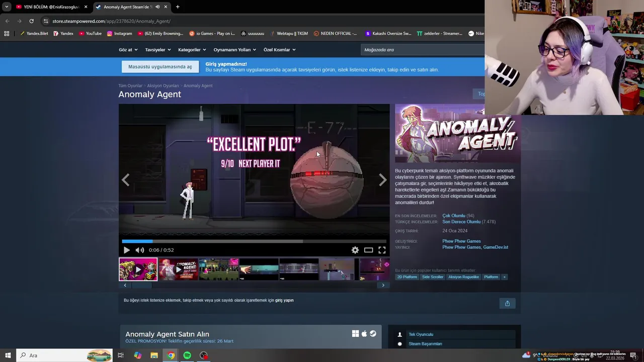Close the YENİ BÖLÜM tab
Image resolution: width=644 pixels, height=362 pixels.
[x=86, y=7]
